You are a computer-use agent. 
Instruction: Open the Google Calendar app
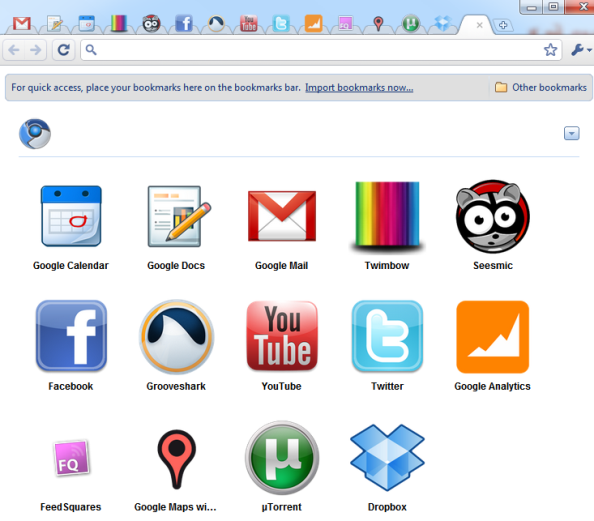71,216
